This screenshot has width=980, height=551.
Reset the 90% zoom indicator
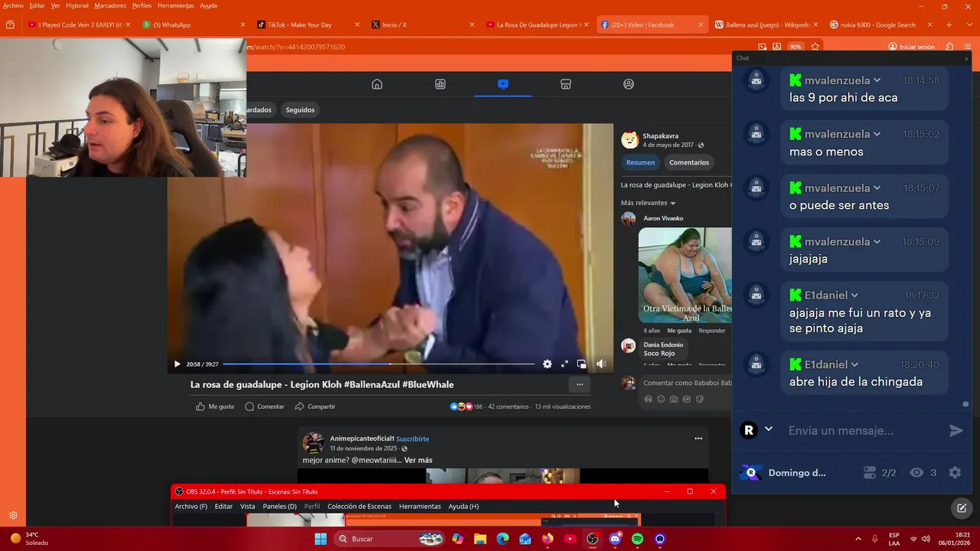point(795,47)
